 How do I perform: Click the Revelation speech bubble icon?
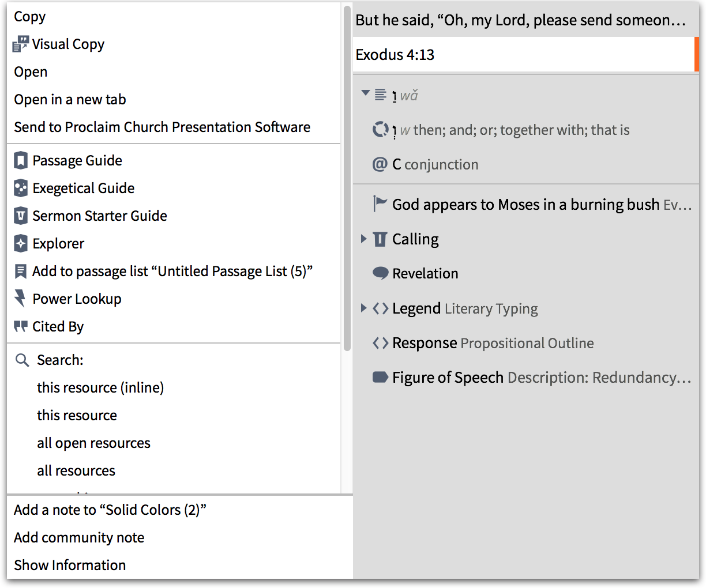click(380, 273)
